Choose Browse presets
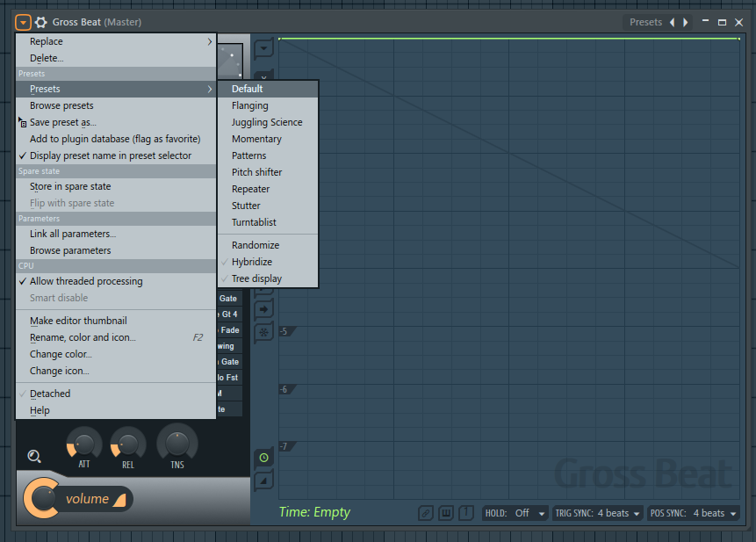756x542 pixels. click(x=116, y=105)
